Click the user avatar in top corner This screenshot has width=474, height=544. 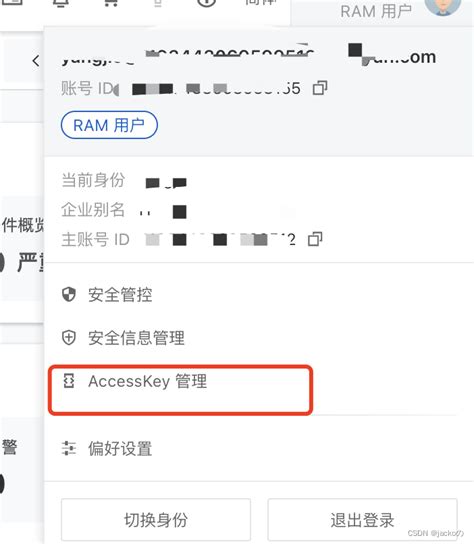click(x=442, y=6)
